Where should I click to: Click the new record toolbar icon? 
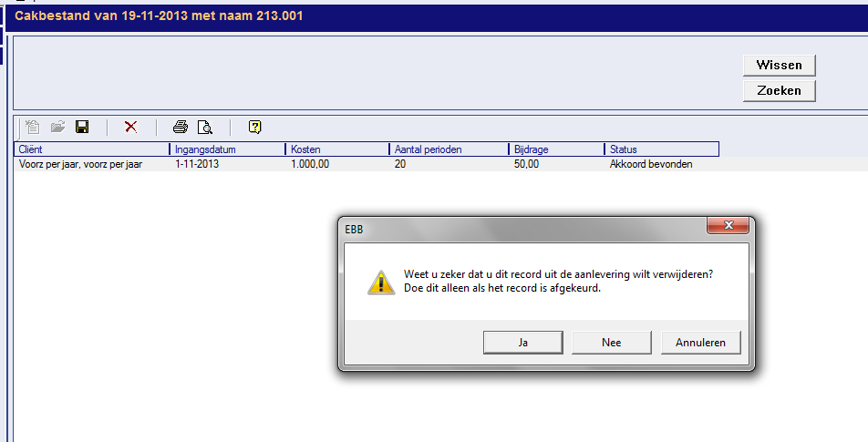click(33, 128)
